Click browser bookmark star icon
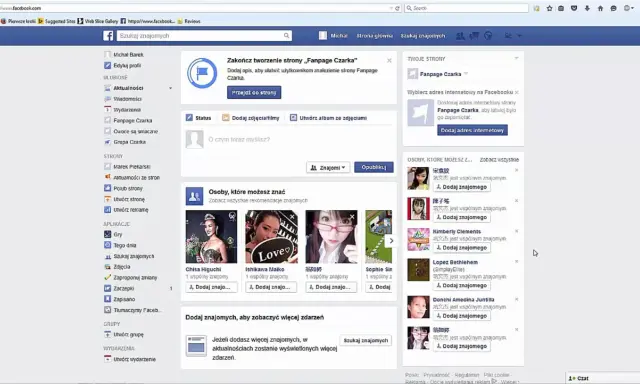 point(549,8)
